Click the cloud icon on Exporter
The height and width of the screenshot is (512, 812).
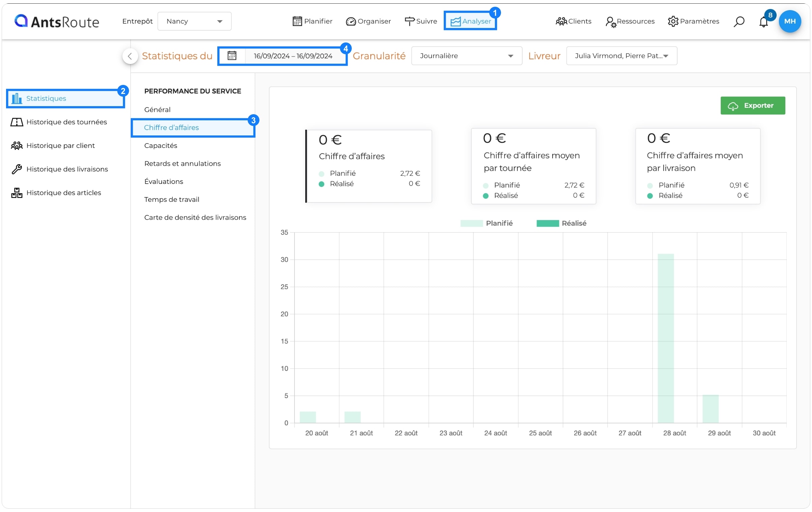point(733,106)
